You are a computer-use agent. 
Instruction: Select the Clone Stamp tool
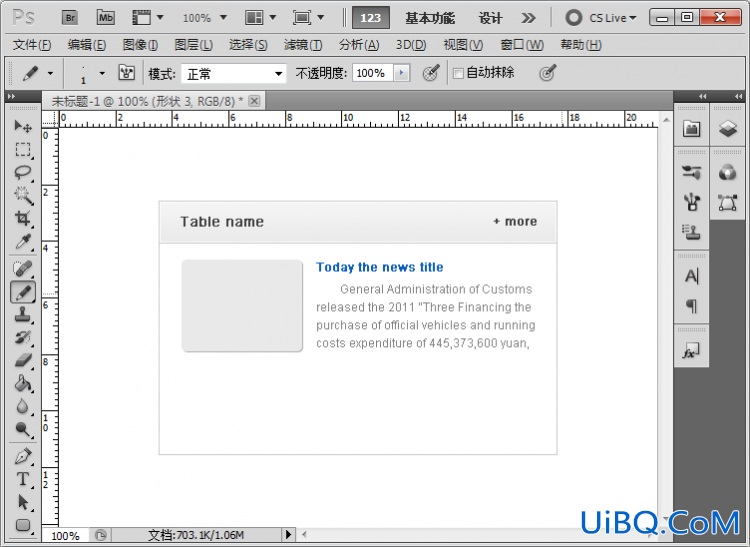tap(22, 315)
